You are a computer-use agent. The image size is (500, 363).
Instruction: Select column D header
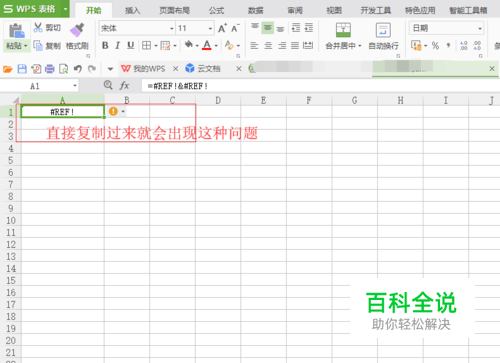pyautogui.click(x=218, y=100)
